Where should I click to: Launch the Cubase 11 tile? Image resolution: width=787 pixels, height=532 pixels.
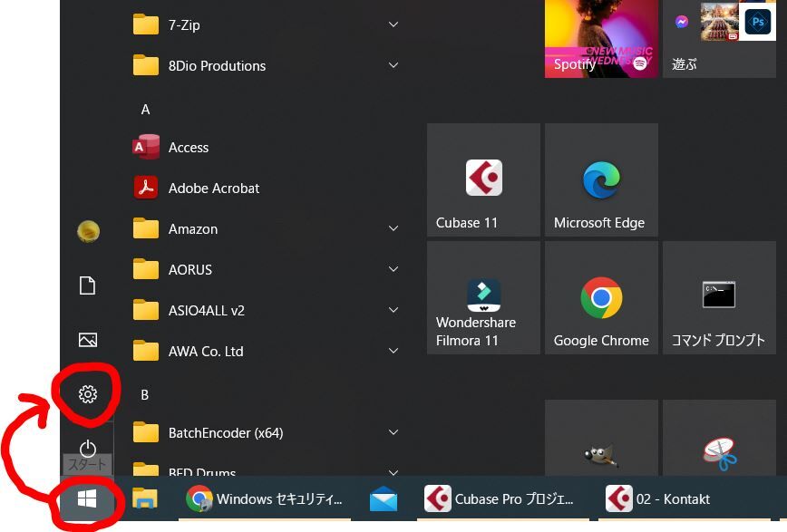[x=483, y=179]
